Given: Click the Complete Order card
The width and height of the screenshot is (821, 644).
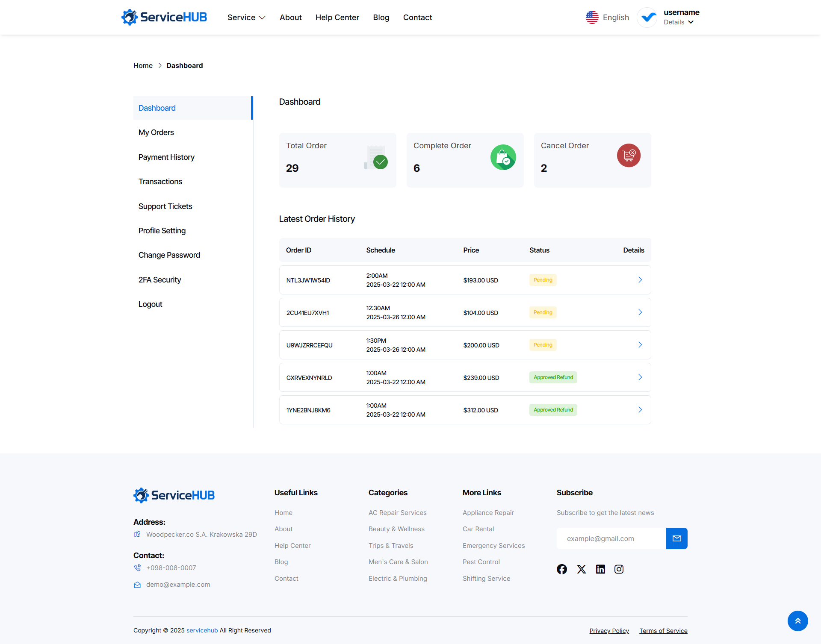Looking at the screenshot, I should click(x=465, y=160).
